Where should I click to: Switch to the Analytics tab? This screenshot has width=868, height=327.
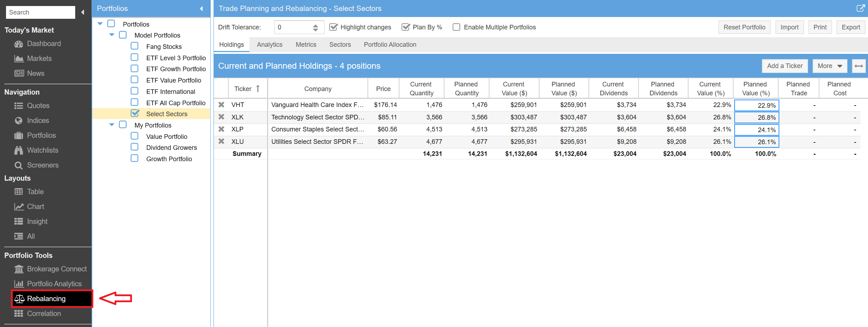(270, 45)
